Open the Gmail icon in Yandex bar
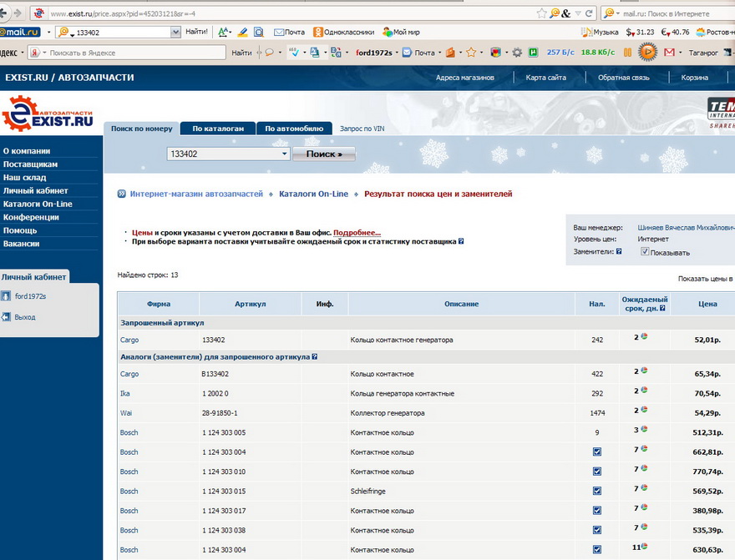Screen dimensions: 735x560 pos(669,53)
